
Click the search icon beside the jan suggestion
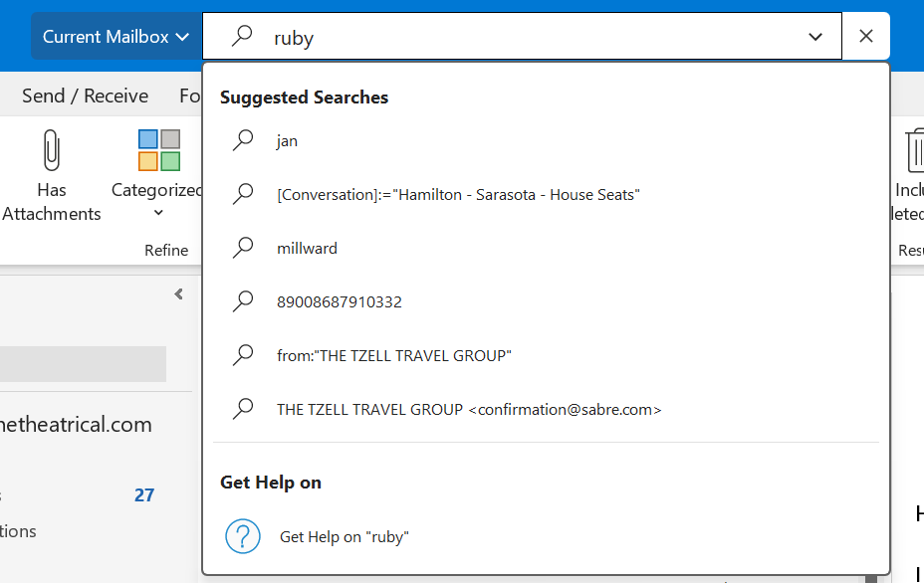pos(243,140)
